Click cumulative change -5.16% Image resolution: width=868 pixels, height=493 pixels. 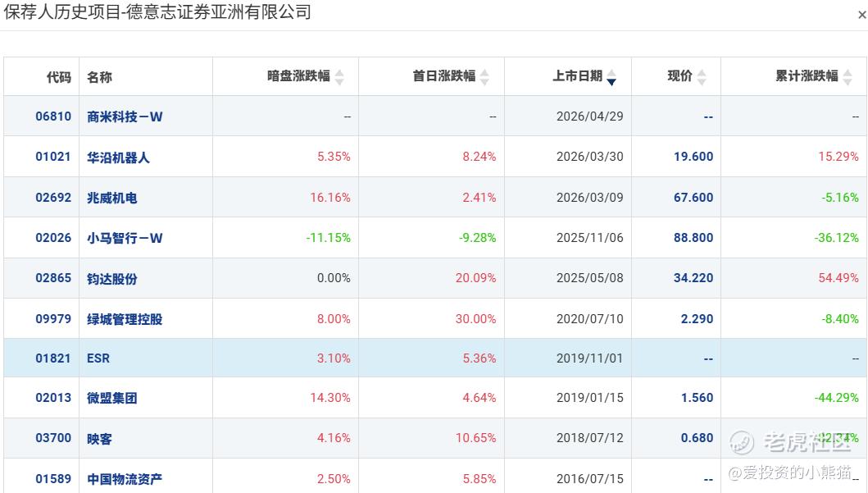pos(840,198)
